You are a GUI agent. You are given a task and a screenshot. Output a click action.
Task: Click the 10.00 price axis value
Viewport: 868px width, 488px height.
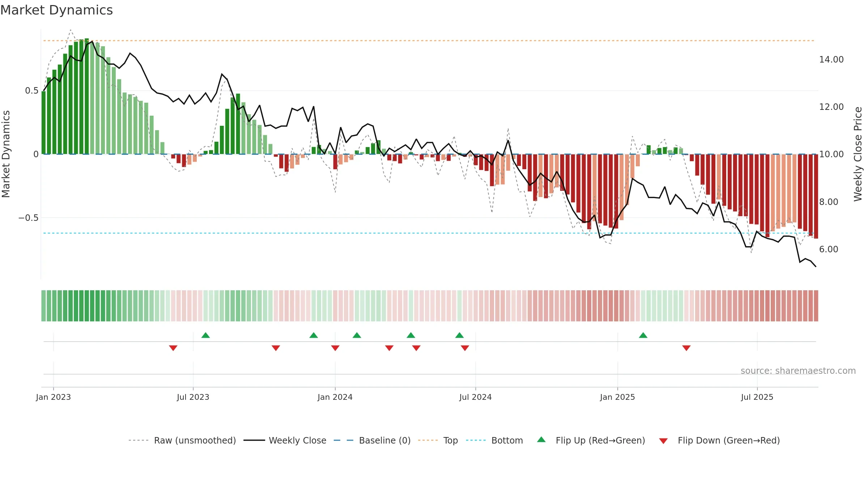coord(831,154)
